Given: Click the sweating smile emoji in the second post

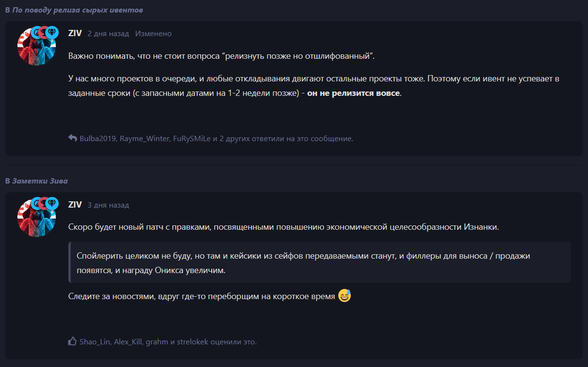Looking at the screenshot, I should pos(345,296).
